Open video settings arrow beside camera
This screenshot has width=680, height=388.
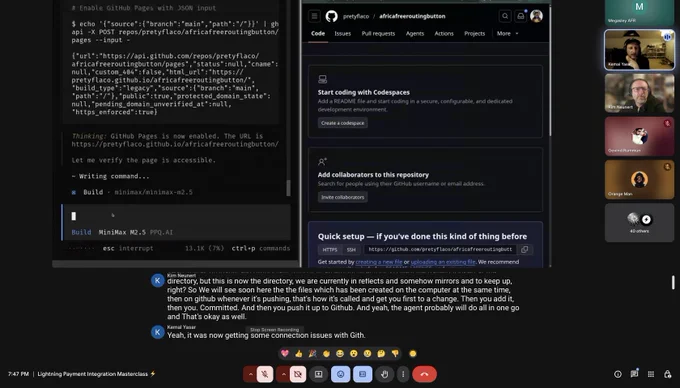284,374
